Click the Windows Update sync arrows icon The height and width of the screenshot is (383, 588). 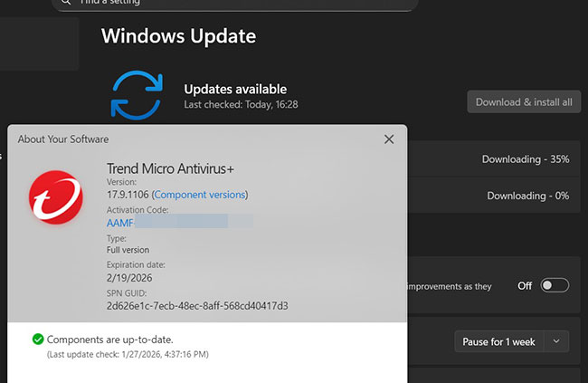tap(139, 95)
